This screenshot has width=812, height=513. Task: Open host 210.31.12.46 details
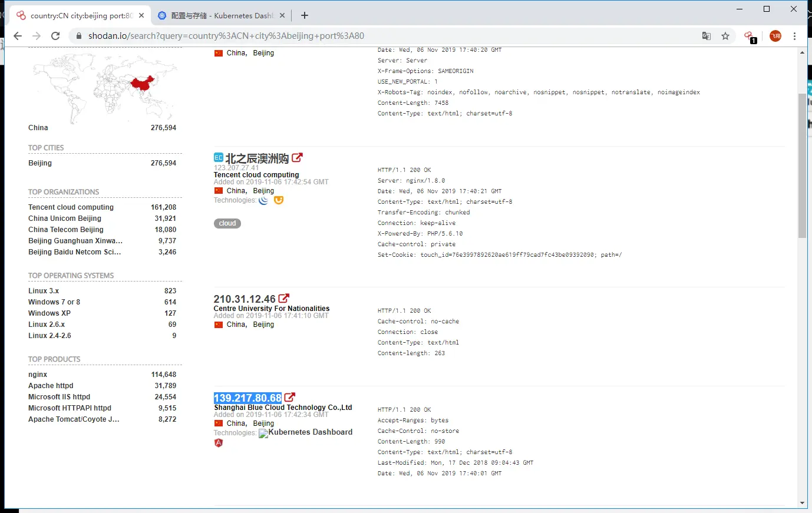click(245, 299)
